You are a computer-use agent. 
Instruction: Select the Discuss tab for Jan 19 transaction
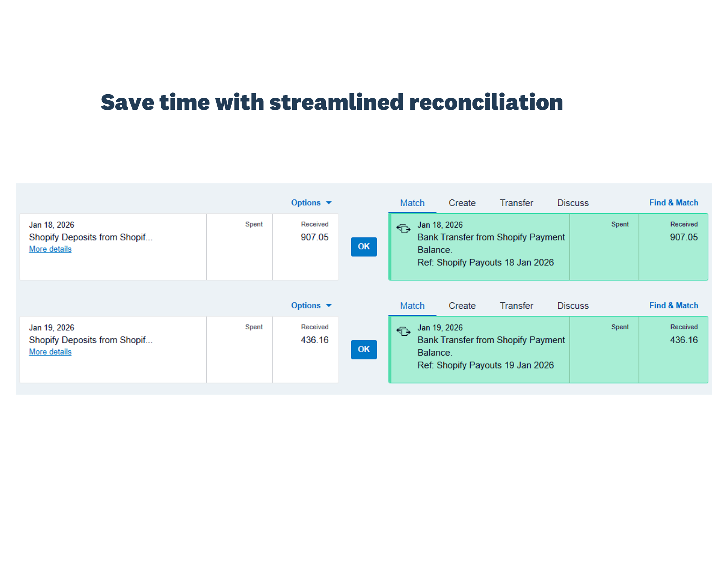point(572,305)
